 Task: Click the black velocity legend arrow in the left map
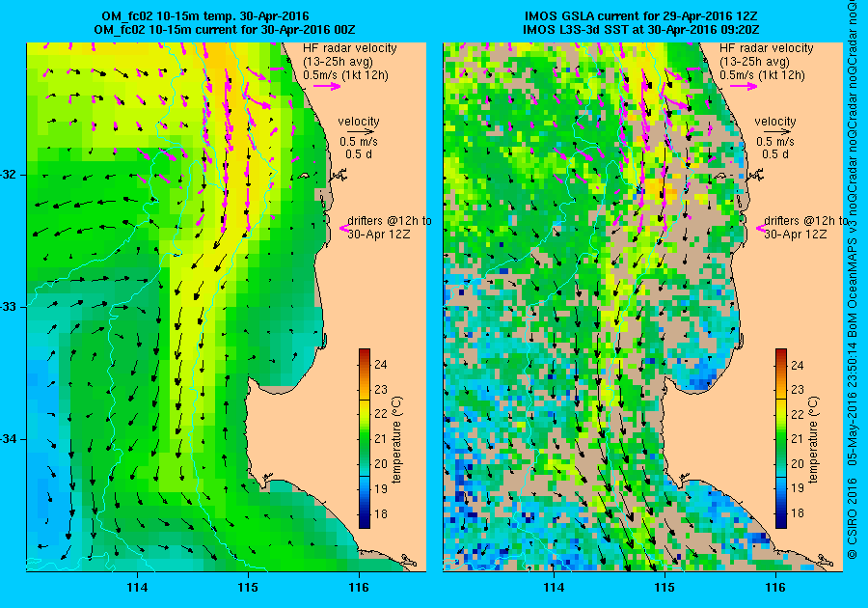362,132
